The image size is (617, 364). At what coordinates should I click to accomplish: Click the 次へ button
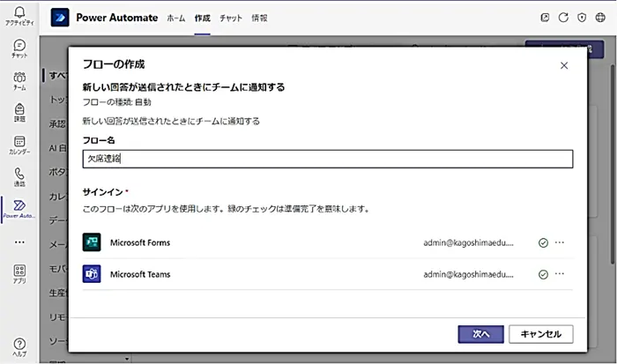[481, 334]
